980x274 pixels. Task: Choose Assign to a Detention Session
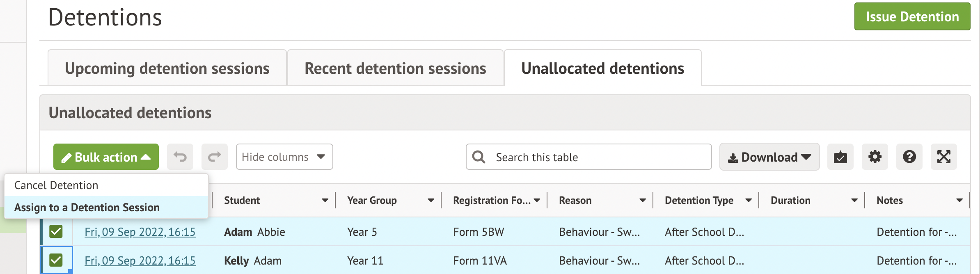[x=87, y=208]
